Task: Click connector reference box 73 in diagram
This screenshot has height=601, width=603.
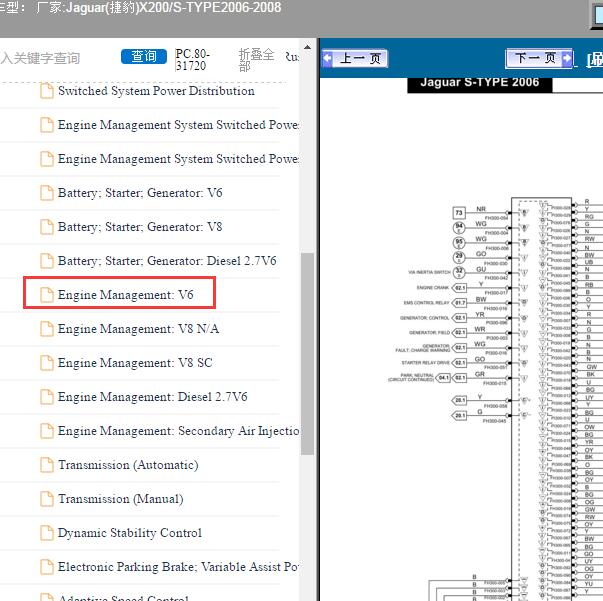Action: (459, 212)
